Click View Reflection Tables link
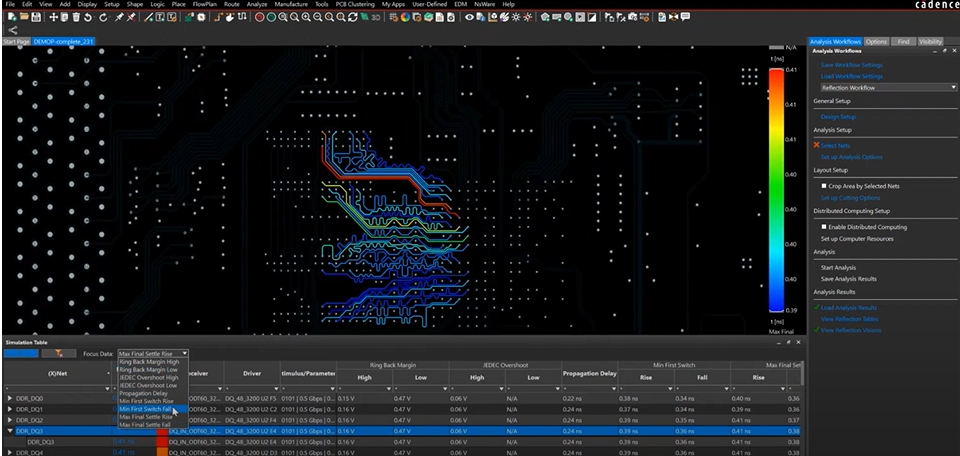The width and height of the screenshot is (960, 456). (x=849, y=319)
